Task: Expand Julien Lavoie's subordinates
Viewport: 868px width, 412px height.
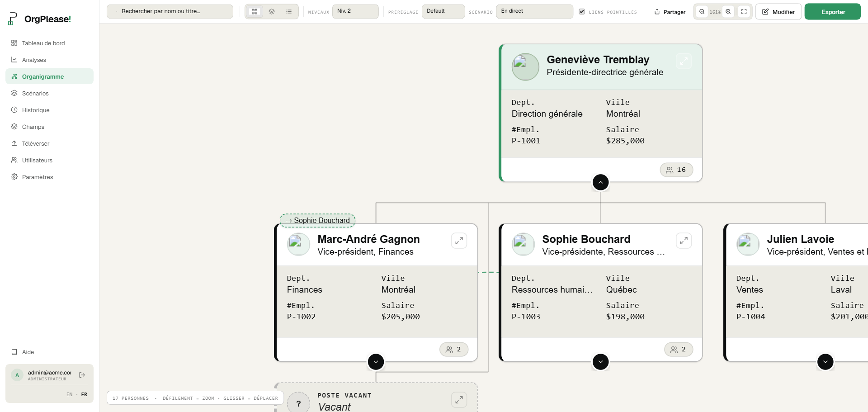Action: pos(825,362)
